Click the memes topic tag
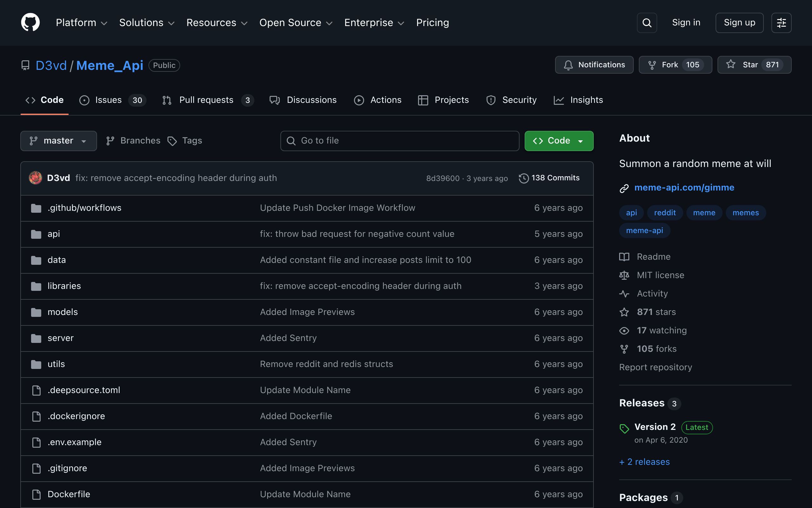The height and width of the screenshot is (508, 812). click(x=746, y=213)
